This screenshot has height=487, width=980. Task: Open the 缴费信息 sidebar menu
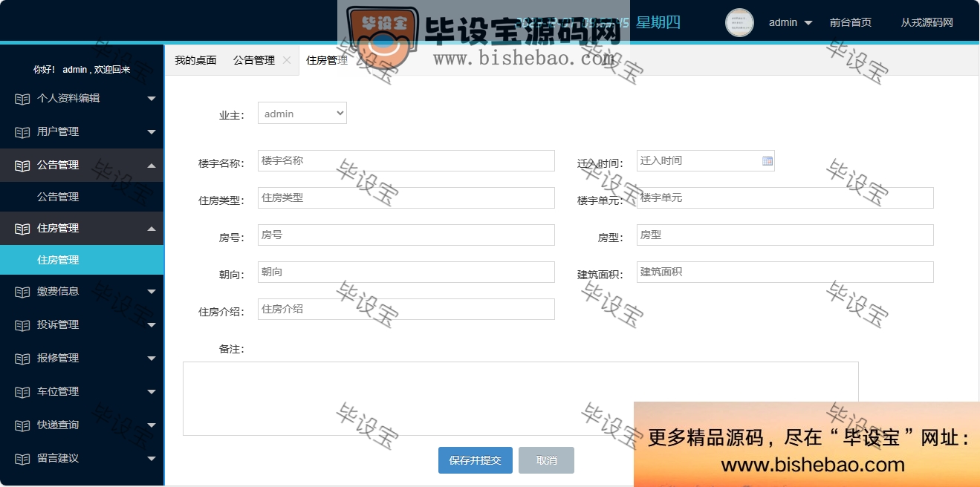(82, 291)
